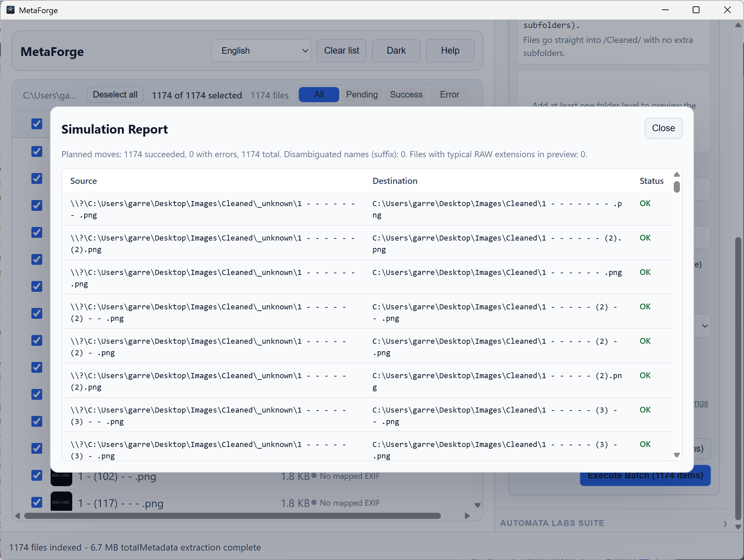Screen dimensions: 744x560
Task: Click the report scrollbar up arrow
Action: tap(676, 174)
